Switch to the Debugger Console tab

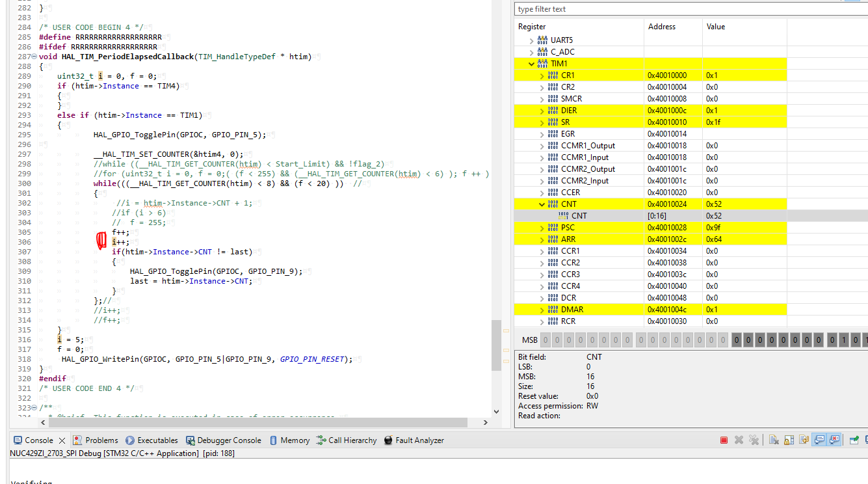(223, 440)
